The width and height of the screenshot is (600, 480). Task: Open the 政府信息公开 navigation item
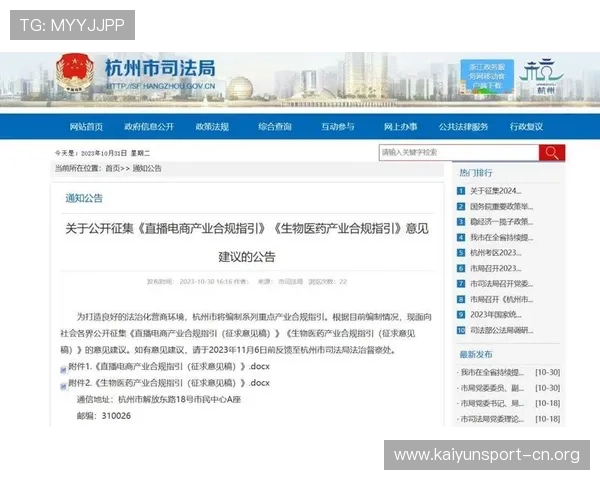point(149,127)
